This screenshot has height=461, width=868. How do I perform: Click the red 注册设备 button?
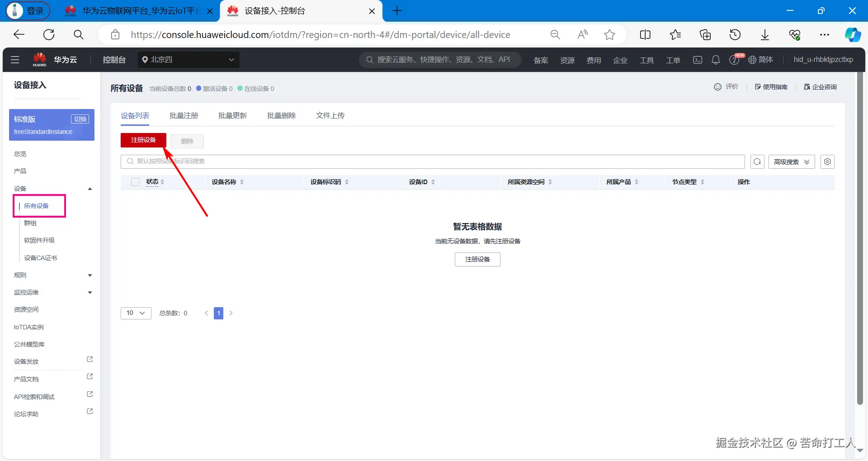pos(143,140)
